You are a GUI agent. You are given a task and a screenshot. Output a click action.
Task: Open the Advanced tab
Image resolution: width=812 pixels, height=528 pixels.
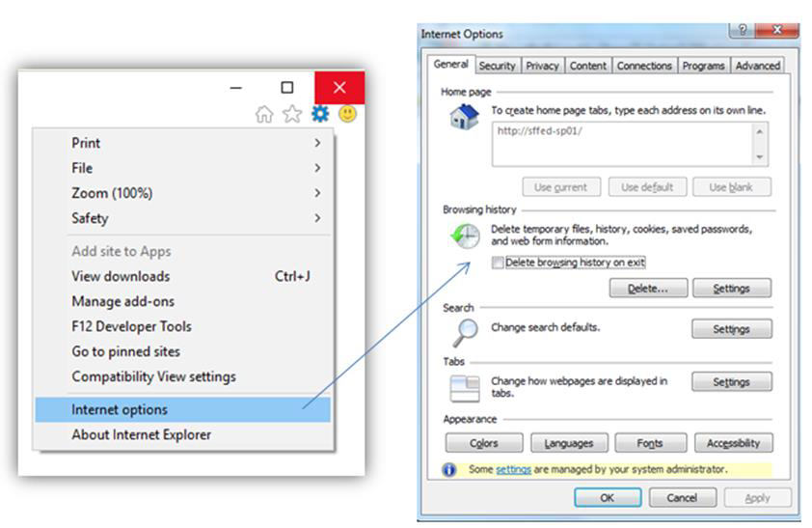(x=757, y=66)
